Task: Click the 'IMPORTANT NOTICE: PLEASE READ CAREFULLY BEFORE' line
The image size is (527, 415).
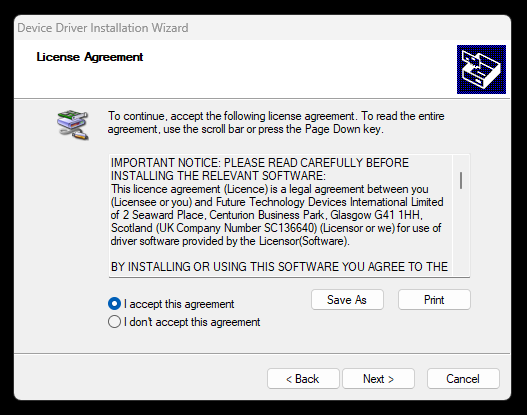Action: pos(260,163)
